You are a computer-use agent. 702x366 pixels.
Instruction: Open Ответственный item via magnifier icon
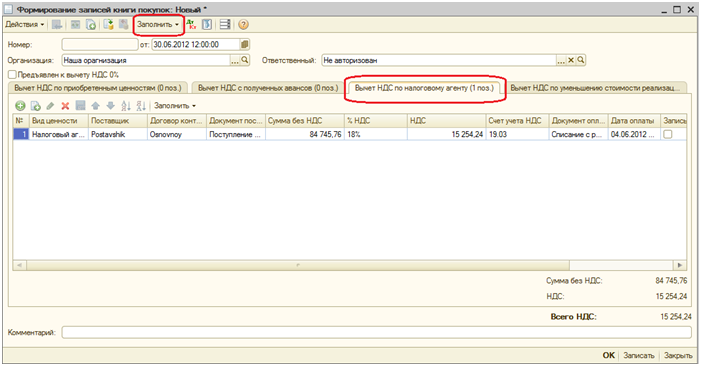pos(581,60)
